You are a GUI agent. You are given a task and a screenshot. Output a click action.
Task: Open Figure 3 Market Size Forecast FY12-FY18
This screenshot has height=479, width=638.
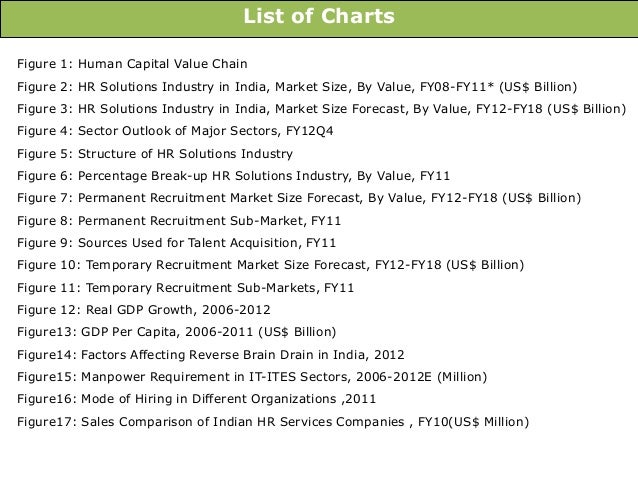(x=321, y=109)
